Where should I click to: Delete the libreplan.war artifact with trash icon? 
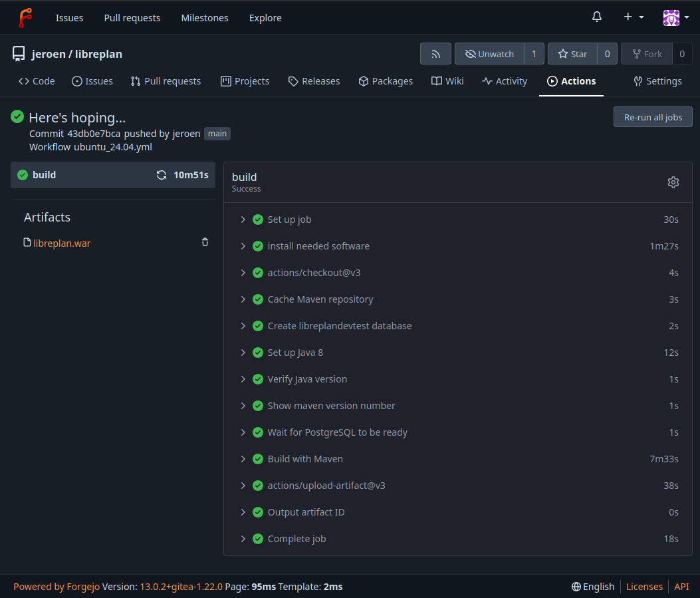pos(205,243)
